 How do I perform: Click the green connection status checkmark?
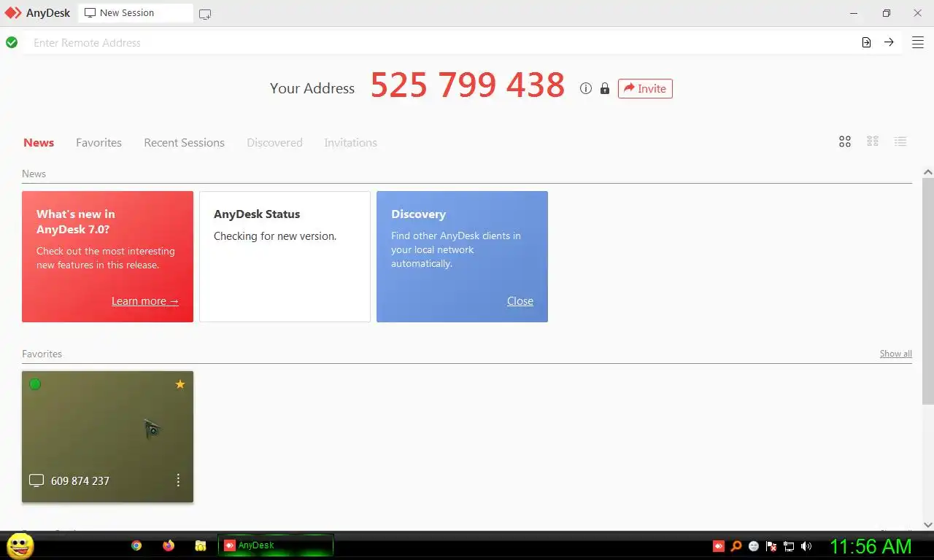[12, 42]
